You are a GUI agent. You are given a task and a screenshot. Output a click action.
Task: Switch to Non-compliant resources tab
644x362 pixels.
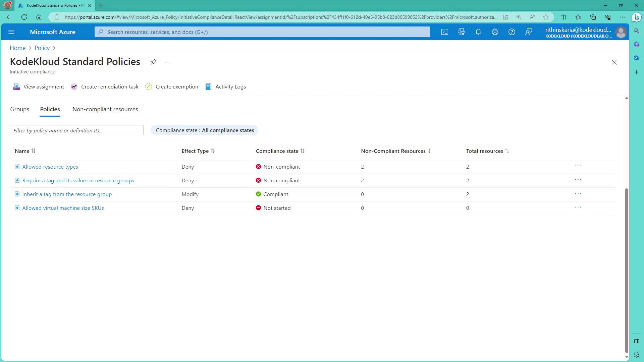(x=105, y=109)
